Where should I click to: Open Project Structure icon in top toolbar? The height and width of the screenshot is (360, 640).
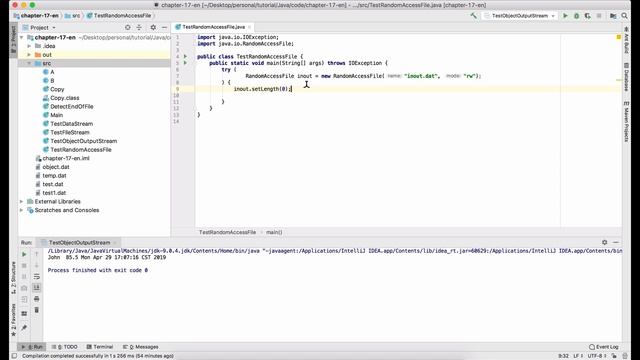tap(613, 16)
